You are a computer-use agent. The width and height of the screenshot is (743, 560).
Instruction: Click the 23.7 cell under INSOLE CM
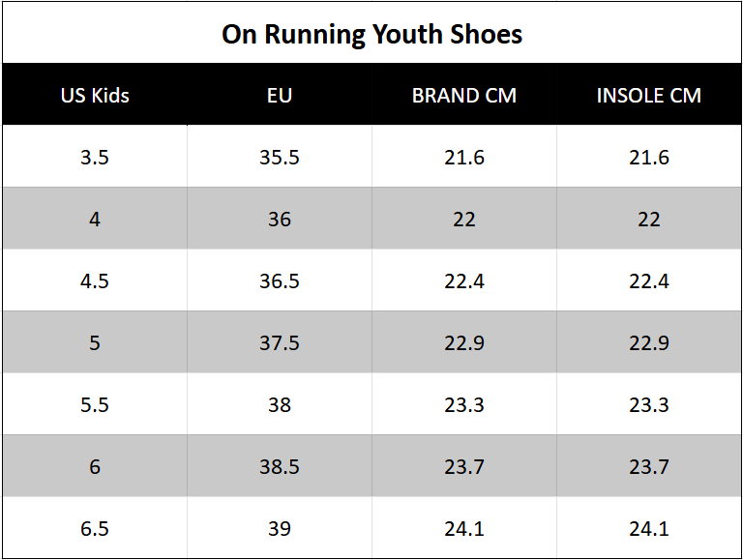coord(649,467)
